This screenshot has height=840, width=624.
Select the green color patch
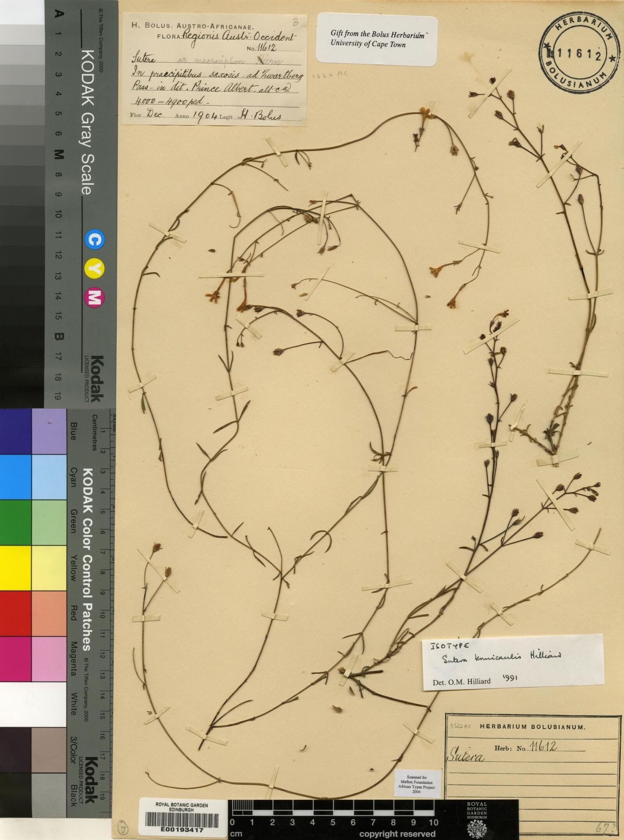[16, 522]
